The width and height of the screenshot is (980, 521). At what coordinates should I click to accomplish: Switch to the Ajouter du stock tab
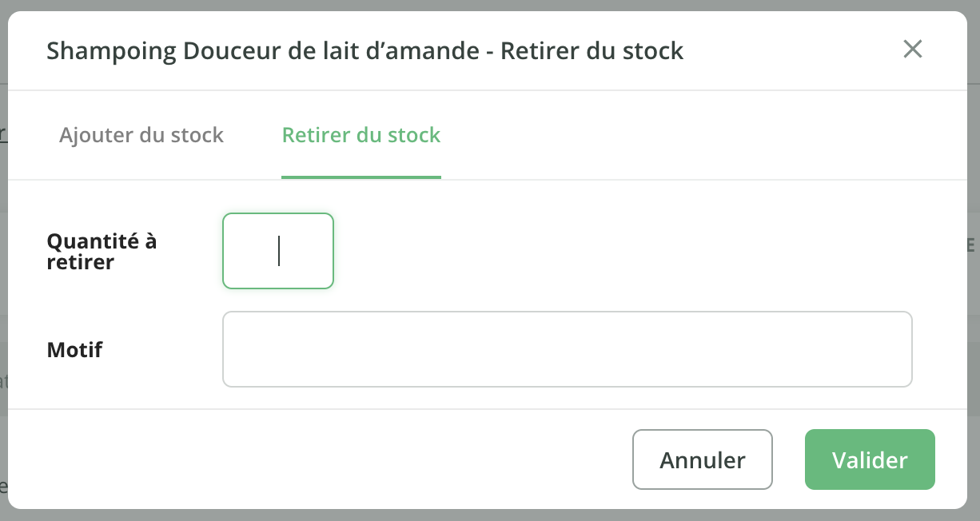tap(141, 135)
